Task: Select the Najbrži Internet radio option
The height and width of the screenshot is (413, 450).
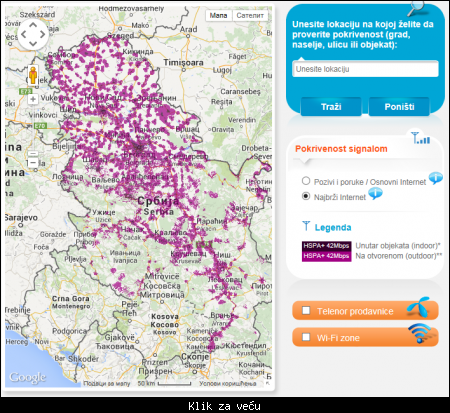Action: point(306,196)
